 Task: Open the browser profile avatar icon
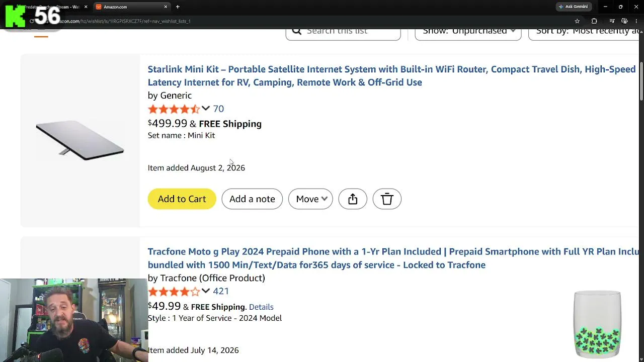point(625,21)
